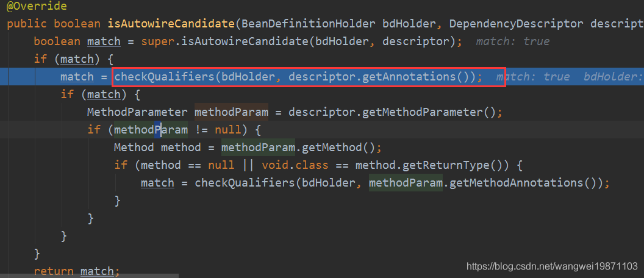Click methodParam in the '!= null' condition
The width and height of the screenshot is (644, 278).
(151, 130)
